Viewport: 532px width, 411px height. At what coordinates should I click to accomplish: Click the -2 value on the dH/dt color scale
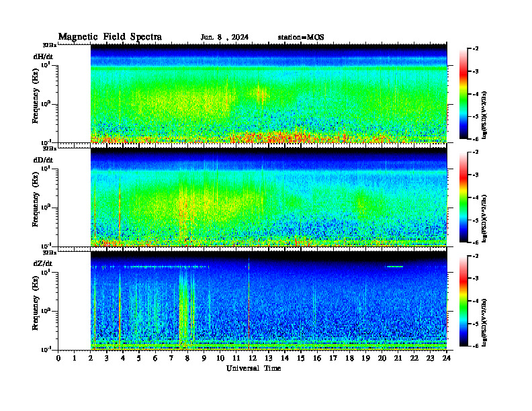point(476,49)
